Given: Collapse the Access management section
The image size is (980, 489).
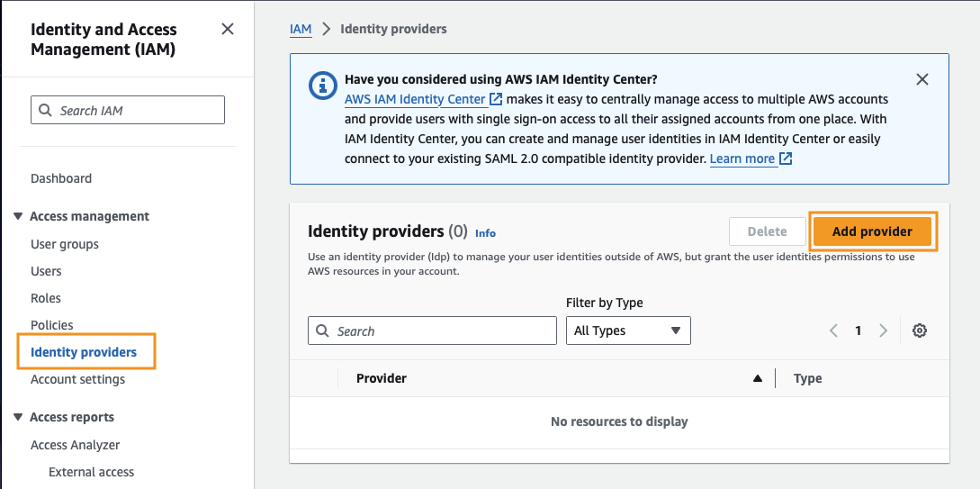Looking at the screenshot, I should pos(18,216).
